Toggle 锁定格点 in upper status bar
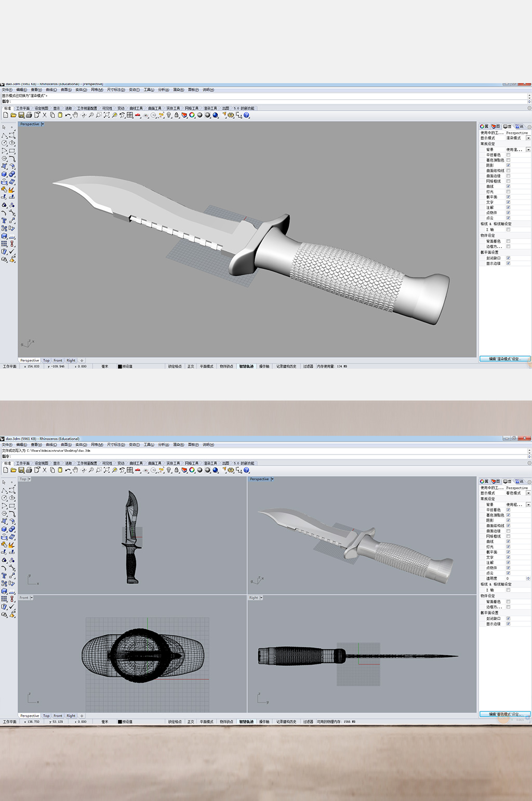The image size is (532, 801). pyautogui.click(x=175, y=366)
